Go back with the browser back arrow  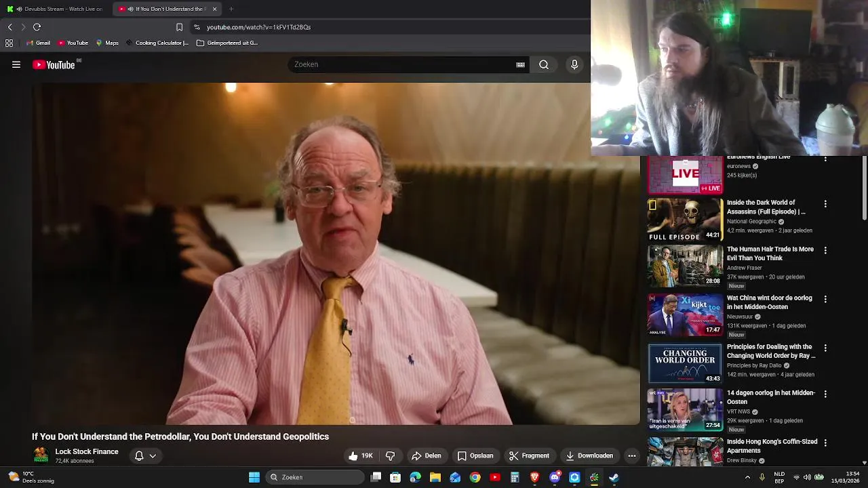9,27
